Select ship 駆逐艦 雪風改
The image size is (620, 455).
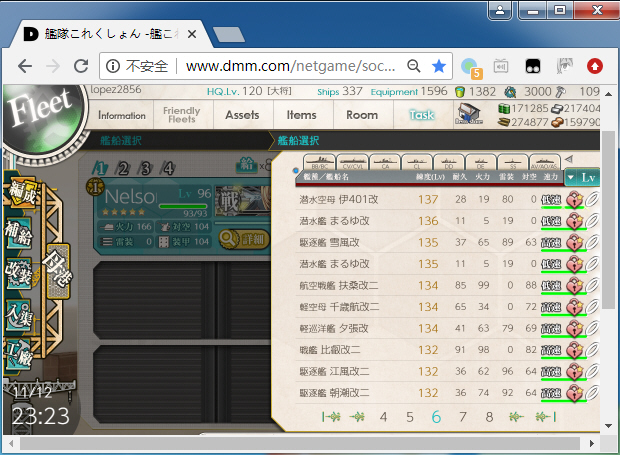[x=447, y=242]
